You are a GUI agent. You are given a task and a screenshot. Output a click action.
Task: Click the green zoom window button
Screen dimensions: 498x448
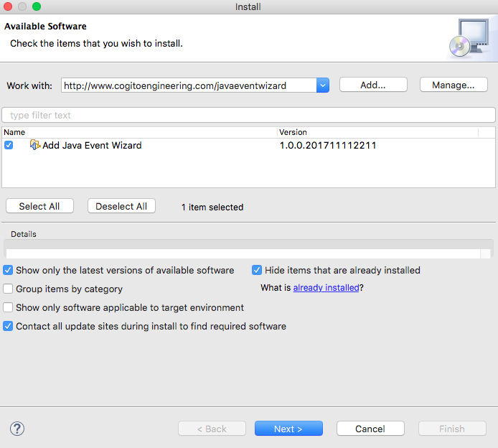click(x=37, y=6)
